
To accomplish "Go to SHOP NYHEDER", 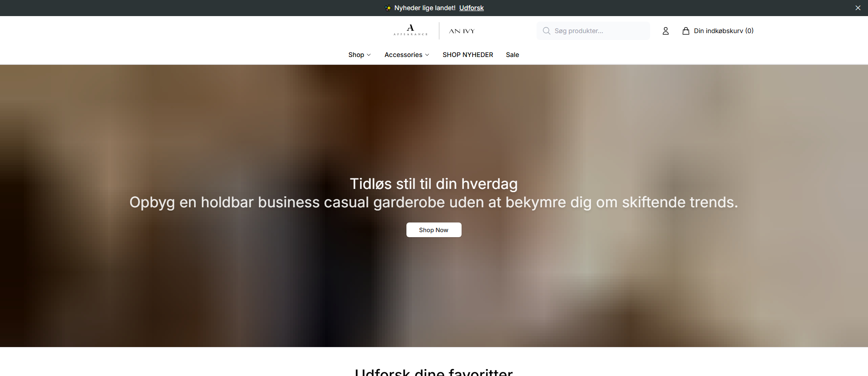I will click(468, 55).
